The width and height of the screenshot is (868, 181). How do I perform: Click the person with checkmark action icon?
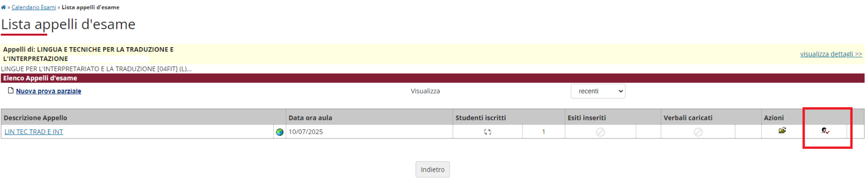(x=825, y=131)
